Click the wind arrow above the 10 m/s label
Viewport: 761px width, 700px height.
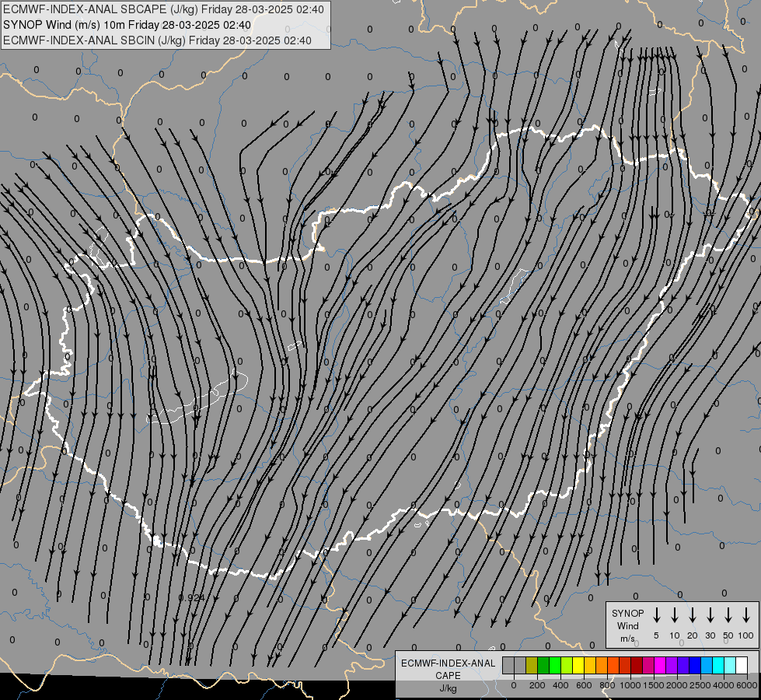(675, 615)
